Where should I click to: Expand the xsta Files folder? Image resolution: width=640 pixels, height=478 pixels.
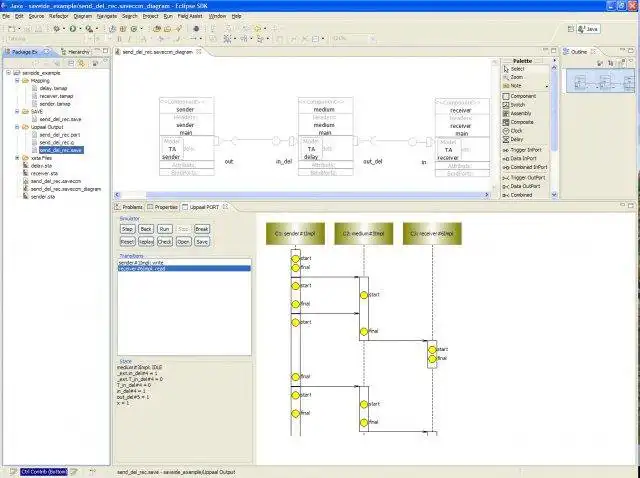[17, 158]
